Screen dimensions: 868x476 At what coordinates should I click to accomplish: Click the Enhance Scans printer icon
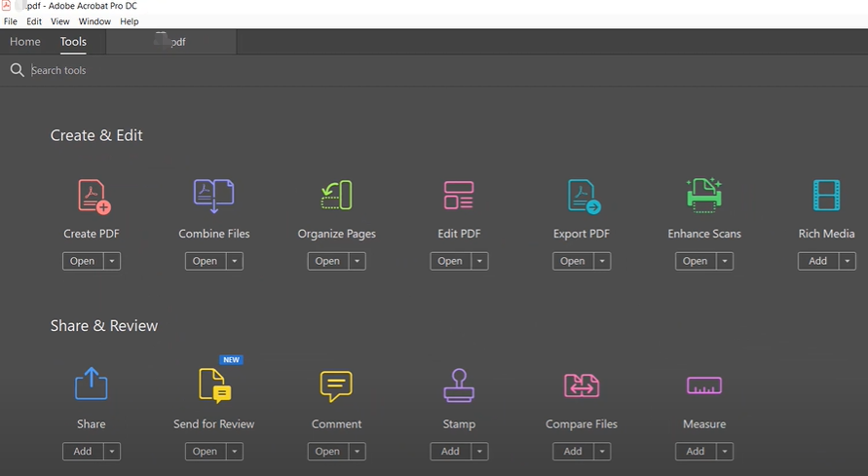(x=704, y=195)
